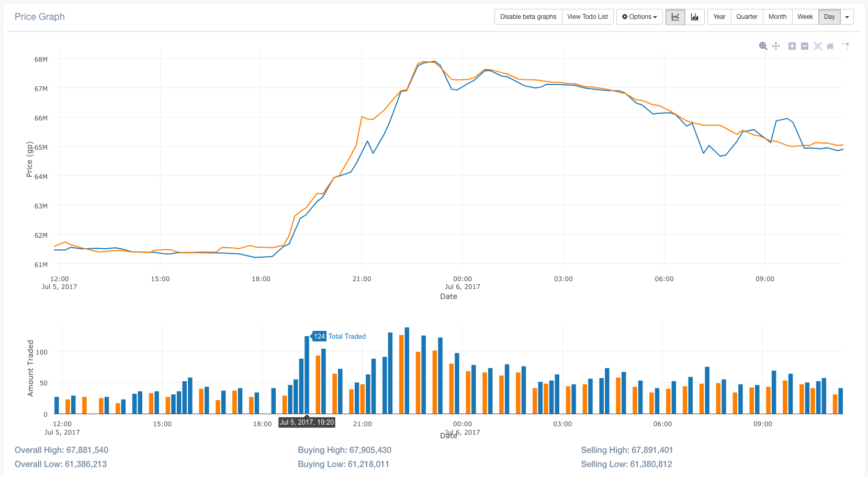Screen dimensions: 868x477
Task: Open View Todo List
Action: tap(588, 17)
